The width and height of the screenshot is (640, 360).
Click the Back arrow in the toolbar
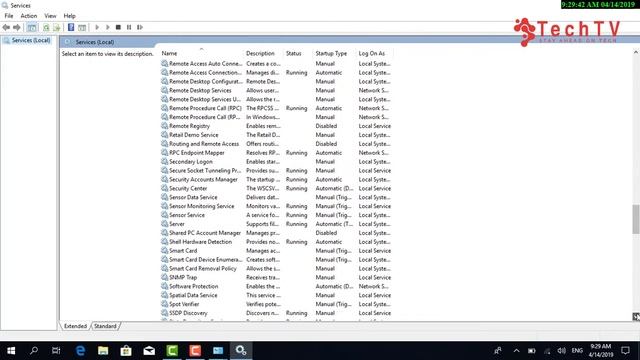pos(6,27)
